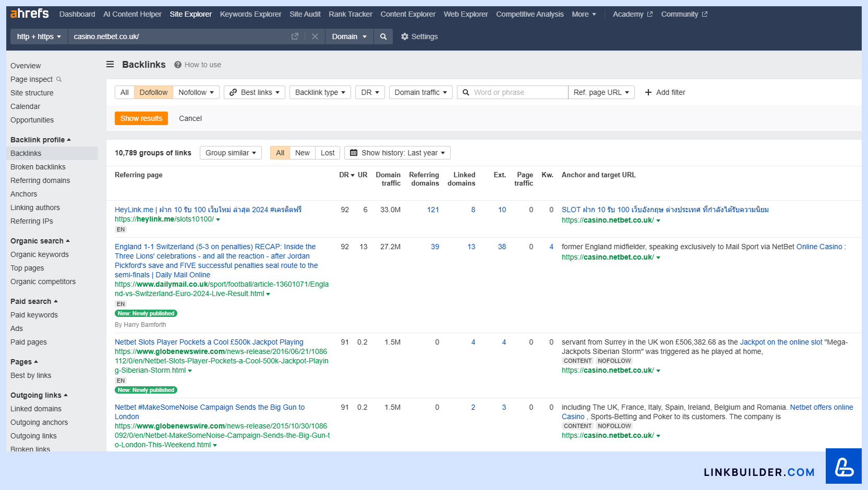Go to Site Audit

[x=305, y=14]
